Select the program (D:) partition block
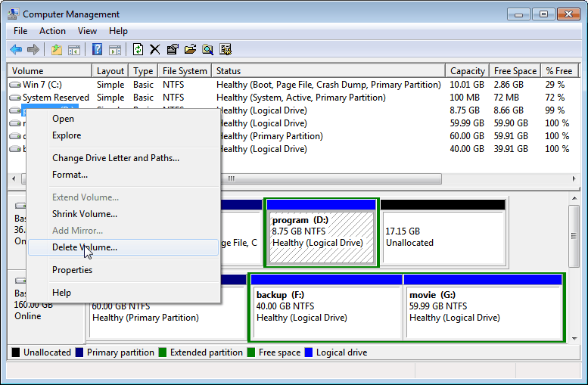Image resolution: width=588 pixels, height=385 pixels. tap(322, 233)
